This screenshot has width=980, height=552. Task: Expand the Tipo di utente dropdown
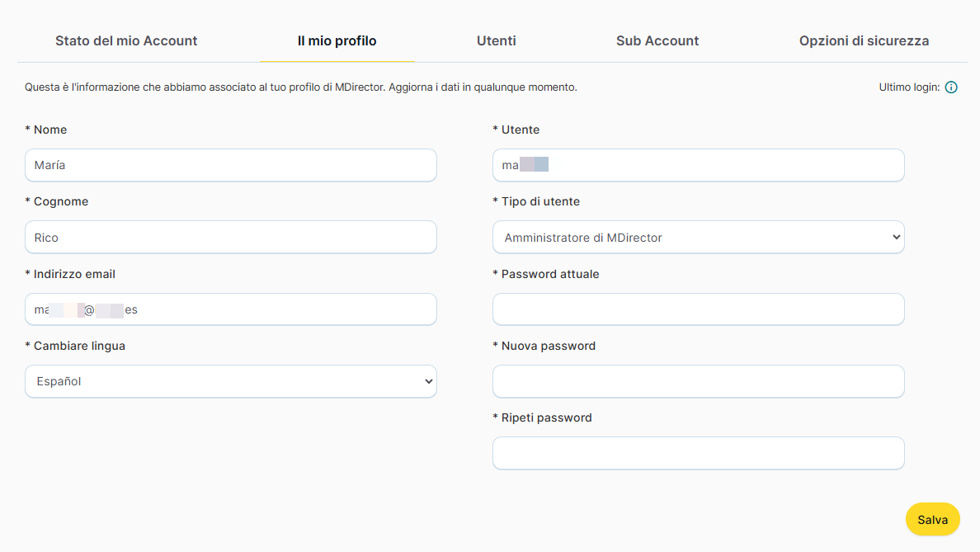[x=698, y=238]
